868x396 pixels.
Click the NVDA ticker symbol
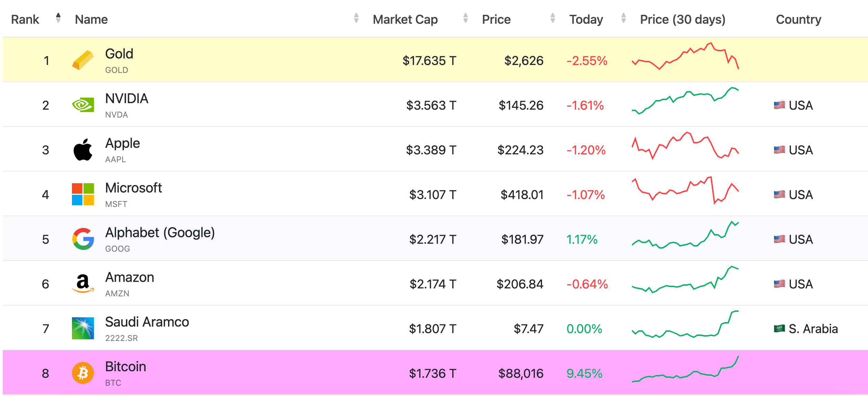(x=116, y=115)
